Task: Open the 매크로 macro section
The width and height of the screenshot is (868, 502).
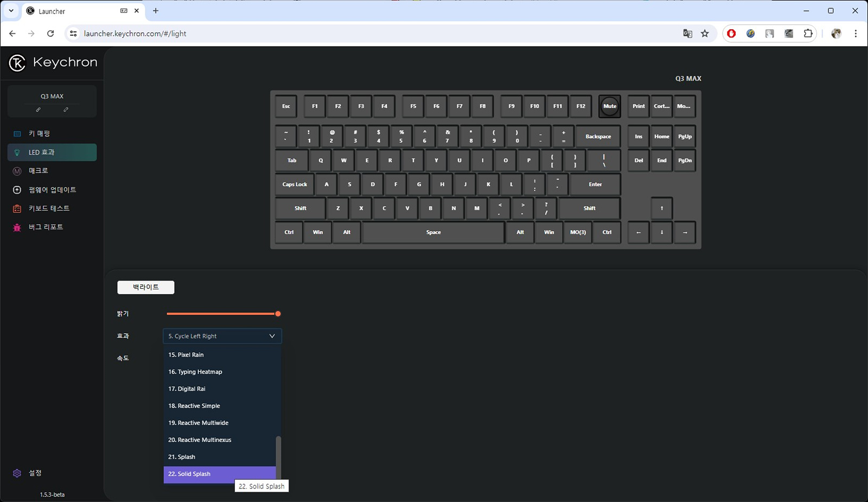Action: tap(52, 171)
